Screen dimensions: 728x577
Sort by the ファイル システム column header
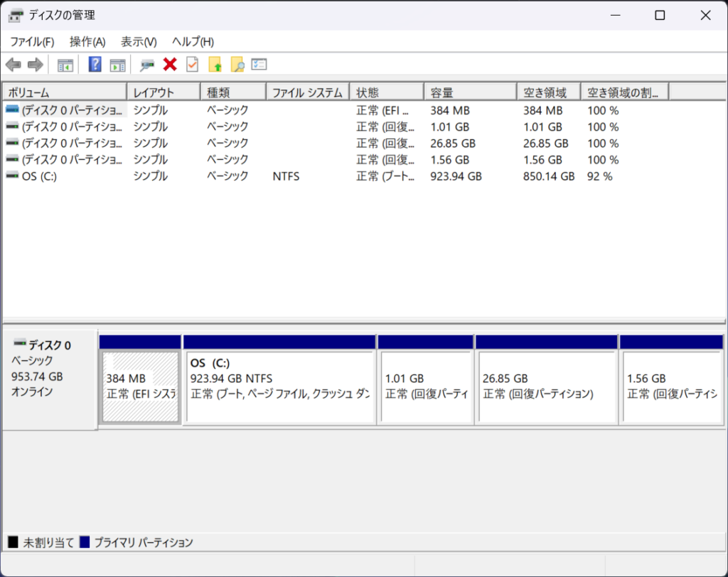307,92
